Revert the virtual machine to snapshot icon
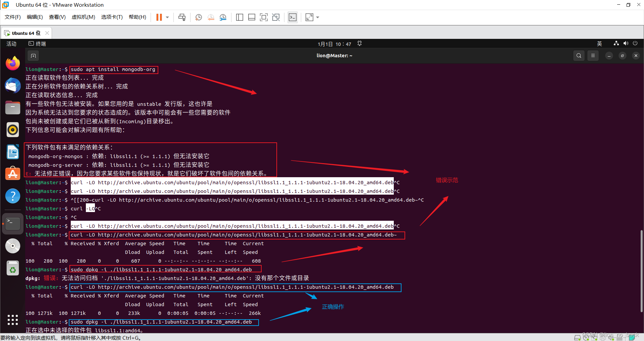Image resolution: width=644 pixels, height=341 pixels. click(x=211, y=17)
